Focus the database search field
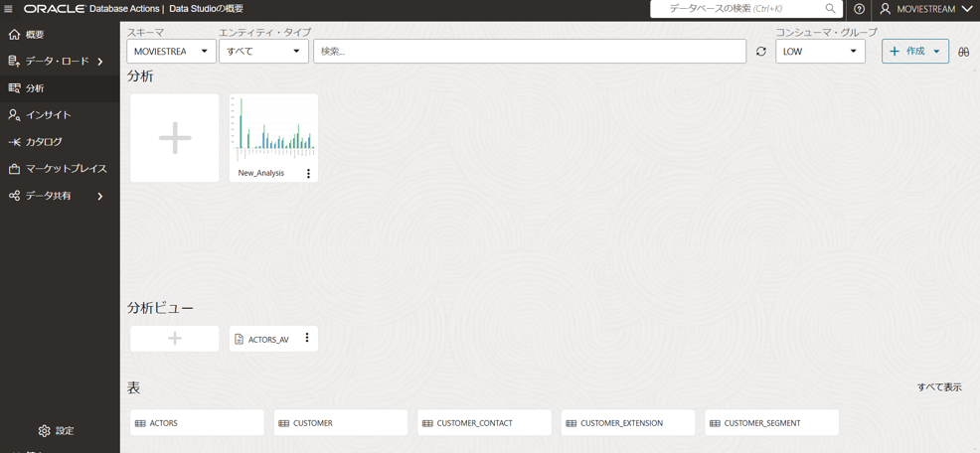Screen dimensions: 980x453 (x=746, y=9)
